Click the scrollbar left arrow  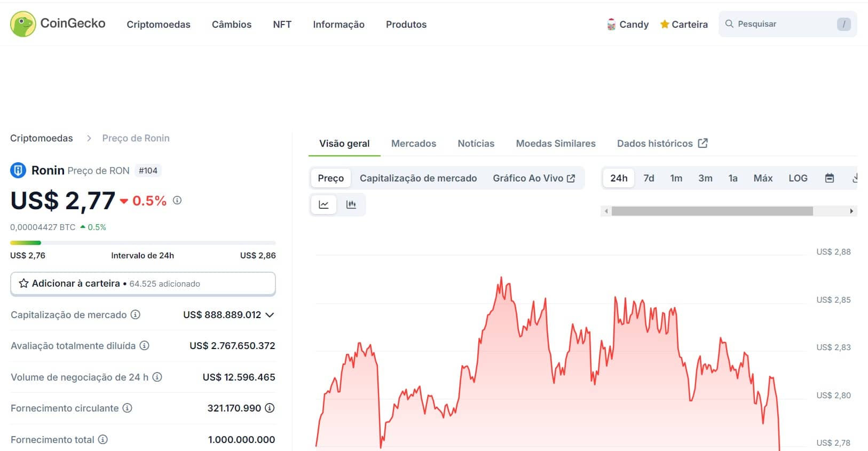coord(606,211)
